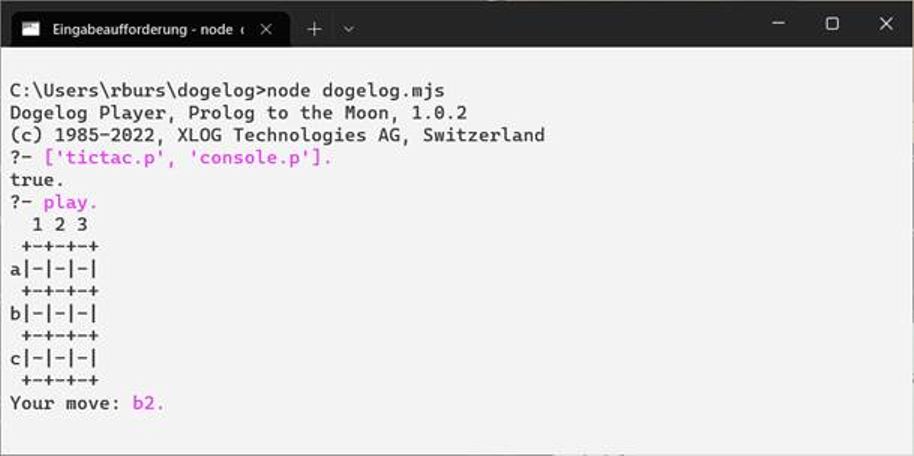Select the Eingabeaufforderung - node tab
Image resolution: width=914 pixels, height=456 pixels.
(x=147, y=29)
